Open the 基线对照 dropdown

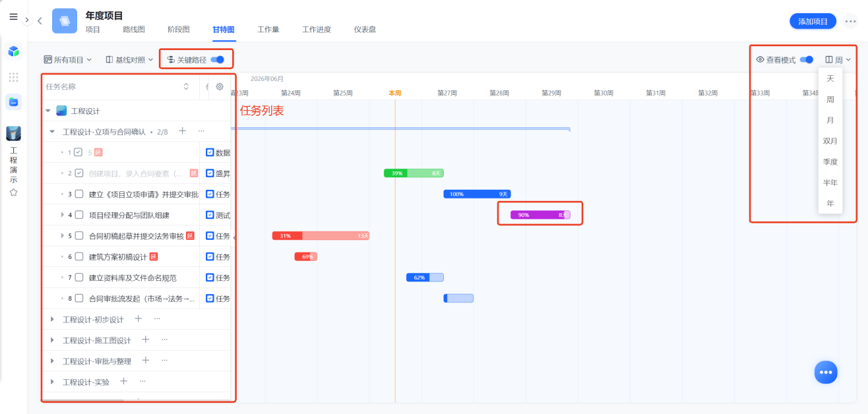coord(129,59)
